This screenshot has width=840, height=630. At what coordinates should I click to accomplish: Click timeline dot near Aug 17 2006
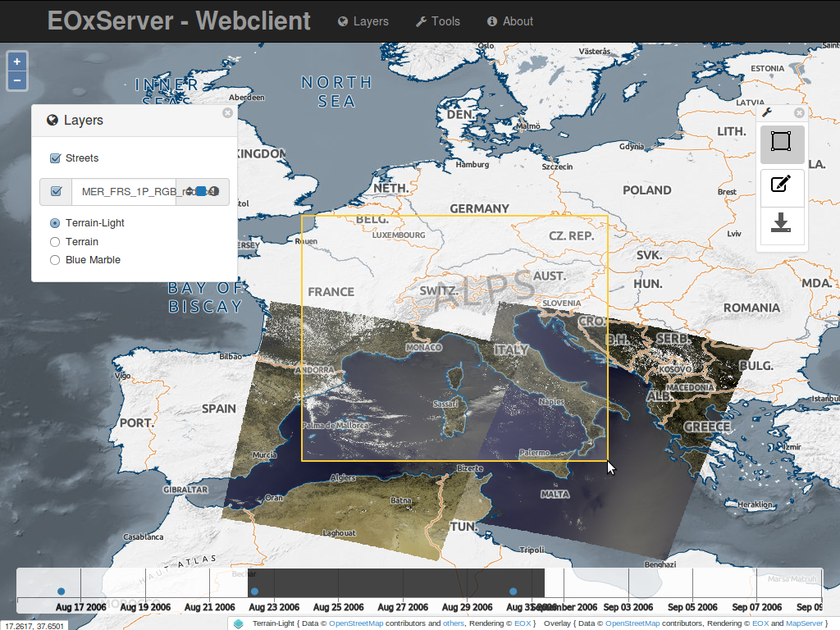click(61, 591)
